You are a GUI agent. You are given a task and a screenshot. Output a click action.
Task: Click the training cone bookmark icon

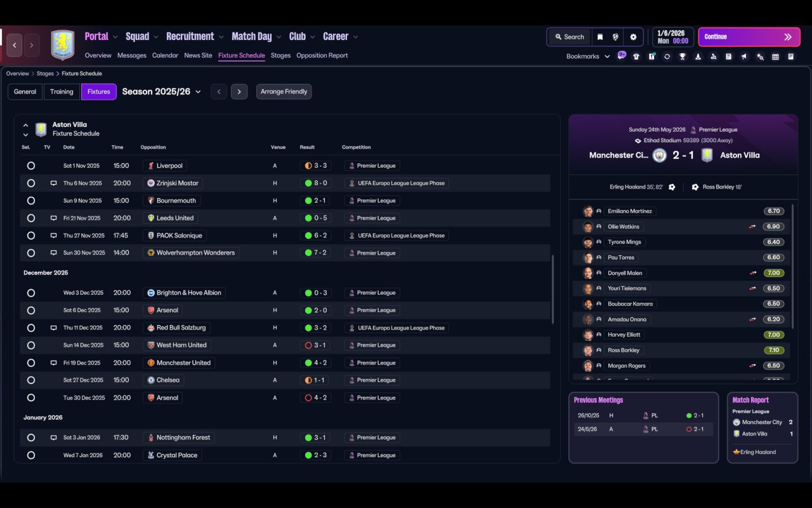click(x=698, y=57)
